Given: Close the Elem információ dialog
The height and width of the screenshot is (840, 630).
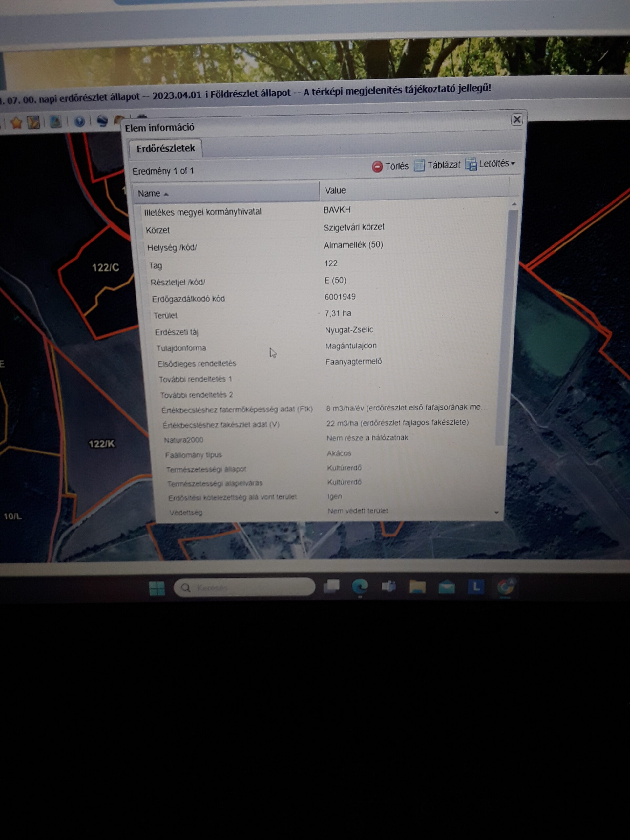Looking at the screenshot, I should [517, 120].
